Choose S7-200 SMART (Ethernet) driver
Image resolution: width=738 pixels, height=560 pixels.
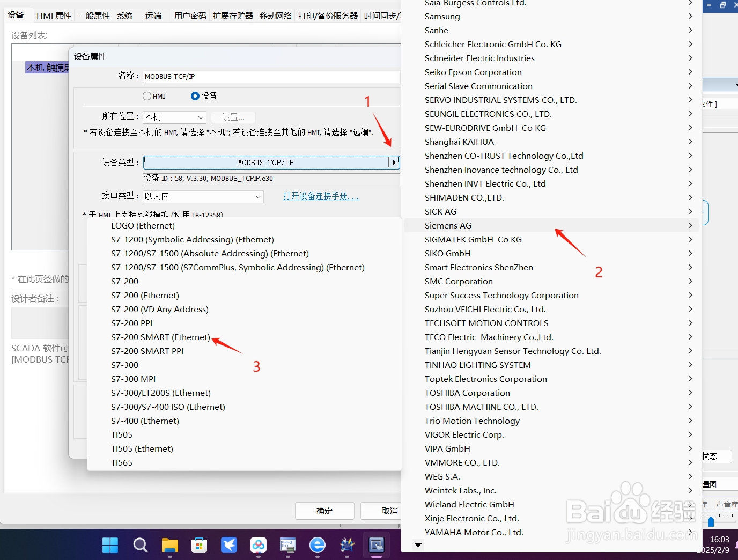pyautogui.click(x=160, y=337)
